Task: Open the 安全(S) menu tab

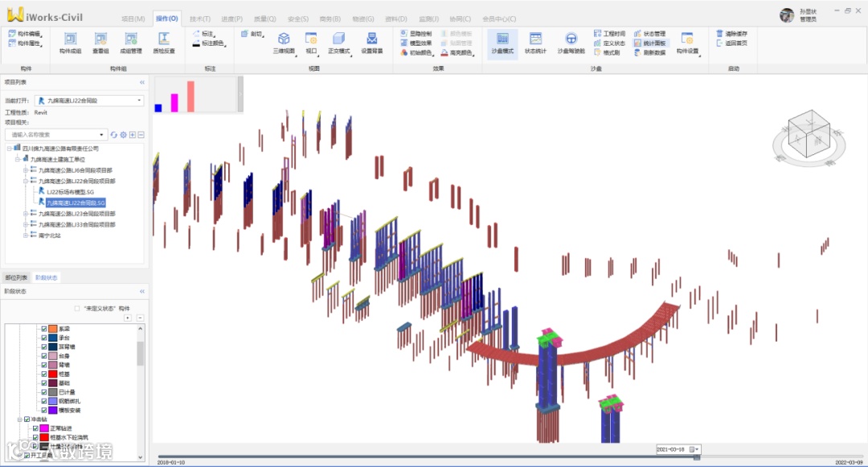Action: (298, 18)
